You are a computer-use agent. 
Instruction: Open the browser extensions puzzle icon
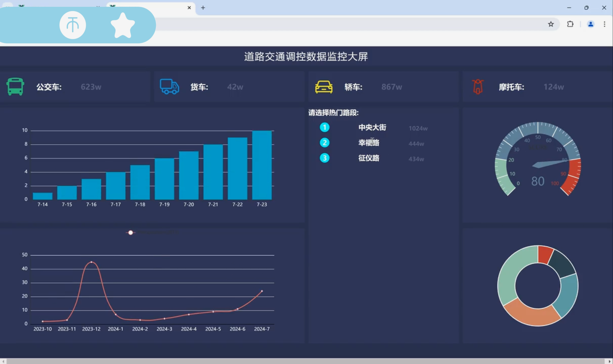click(570, 24)
